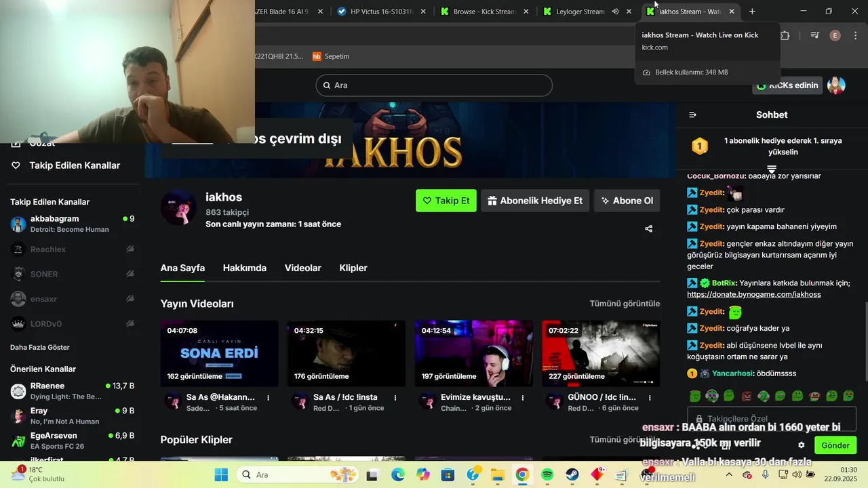Open Takip Edilen Kanallar heart menu item
868x488 pixels.
[66, 165]
